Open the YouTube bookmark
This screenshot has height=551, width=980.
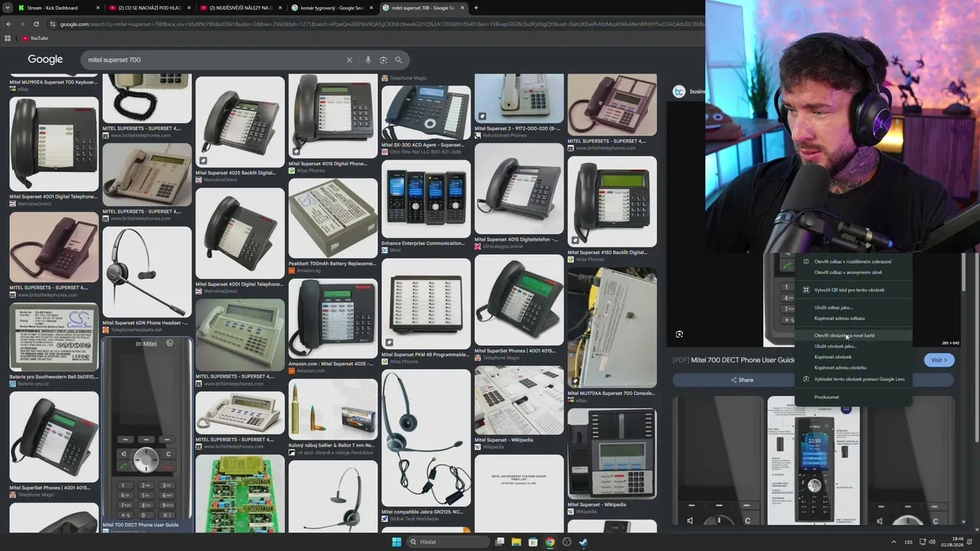(35, 38)
